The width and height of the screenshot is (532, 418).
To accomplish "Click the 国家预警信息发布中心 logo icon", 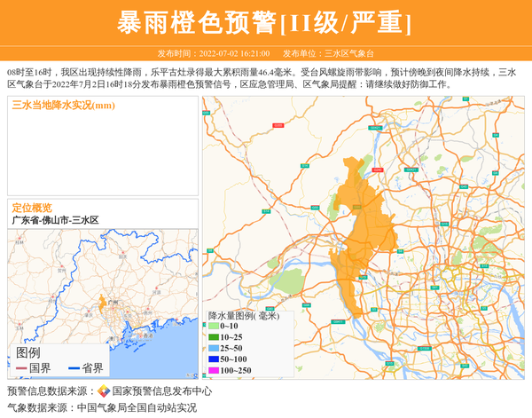I will click(x=104, y=391).
